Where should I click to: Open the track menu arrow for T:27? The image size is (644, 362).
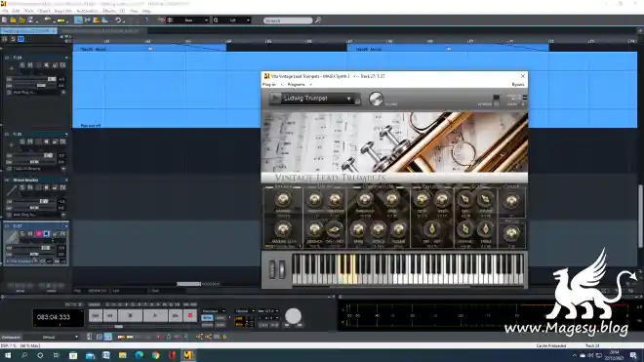click(x=66, y=226)
